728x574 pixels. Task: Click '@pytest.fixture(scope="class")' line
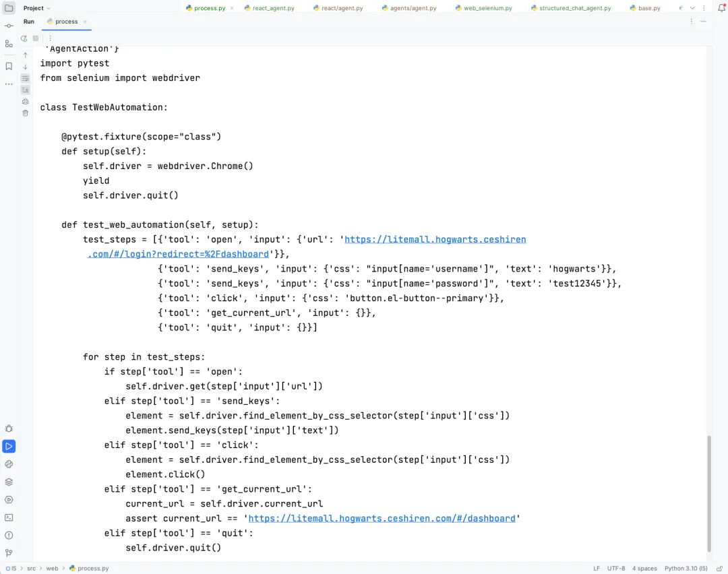[x=141, y=137]
